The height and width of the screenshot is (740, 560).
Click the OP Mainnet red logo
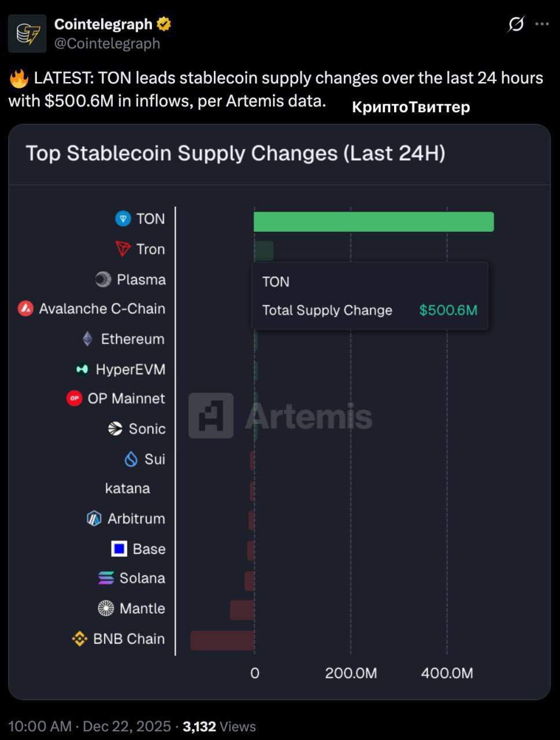75,398
